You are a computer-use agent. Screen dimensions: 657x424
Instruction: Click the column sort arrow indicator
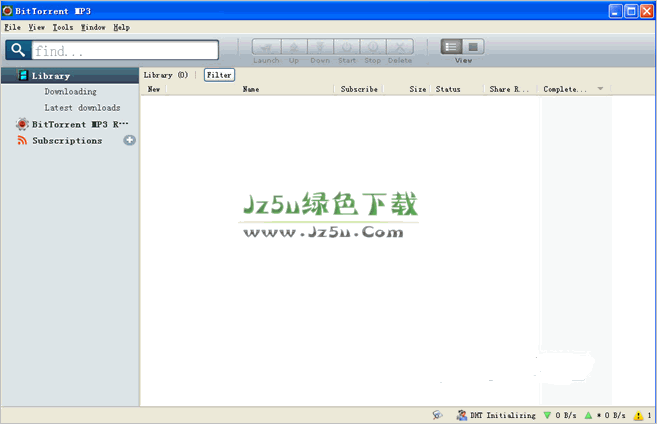click(600, 89)
